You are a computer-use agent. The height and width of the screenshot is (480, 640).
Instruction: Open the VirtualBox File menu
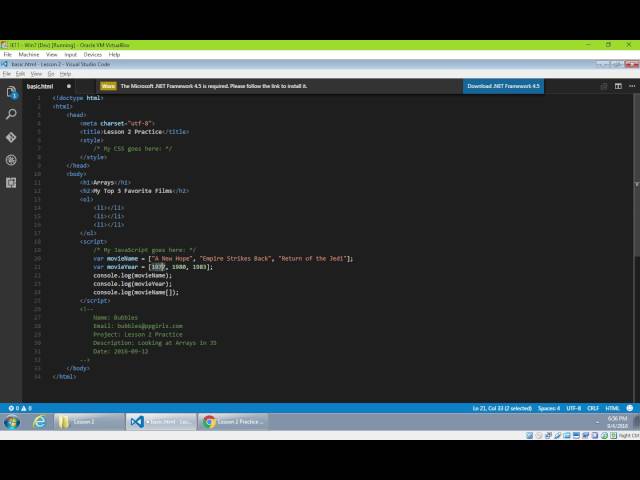pyautogui.click(x=8, y=54)
